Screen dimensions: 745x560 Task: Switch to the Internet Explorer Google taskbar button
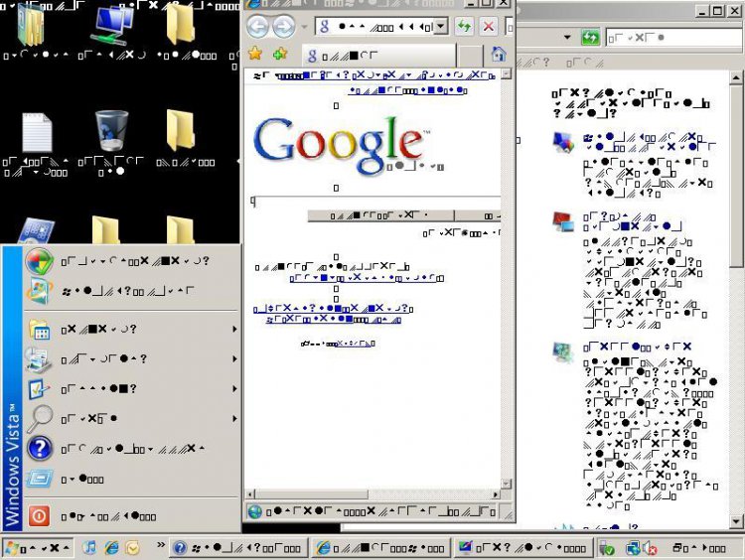[382, 548]
